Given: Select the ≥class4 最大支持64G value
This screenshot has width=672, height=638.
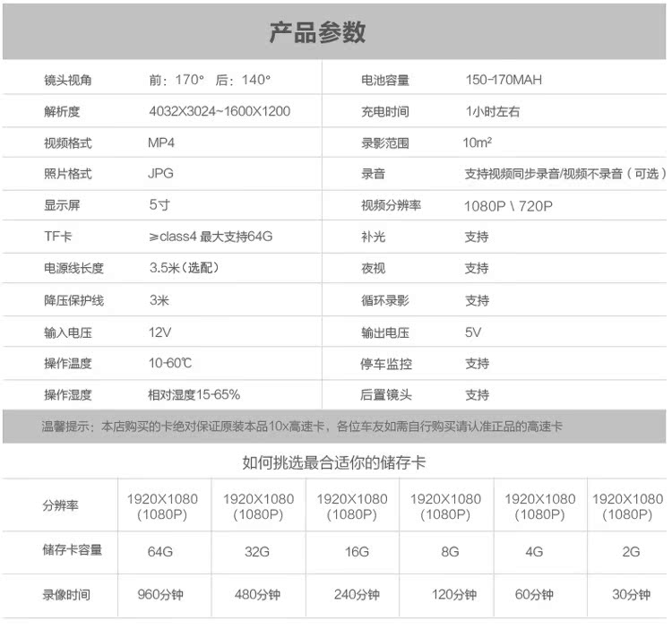Looking at the screenshot, I should (211, 237).
